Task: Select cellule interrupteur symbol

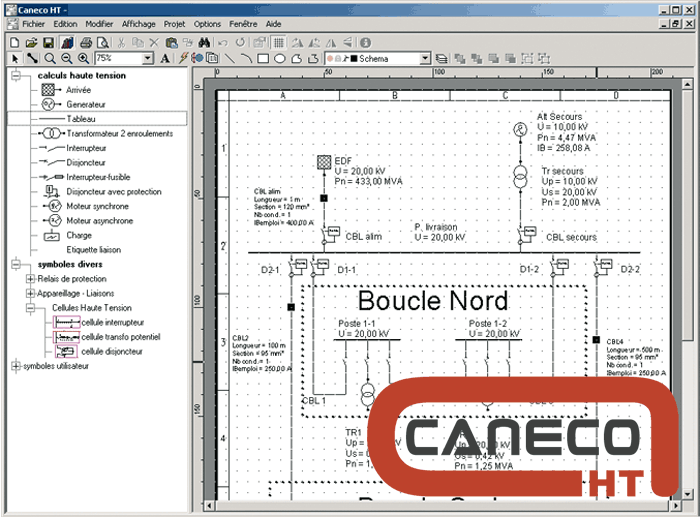Action: pos(99,322)
